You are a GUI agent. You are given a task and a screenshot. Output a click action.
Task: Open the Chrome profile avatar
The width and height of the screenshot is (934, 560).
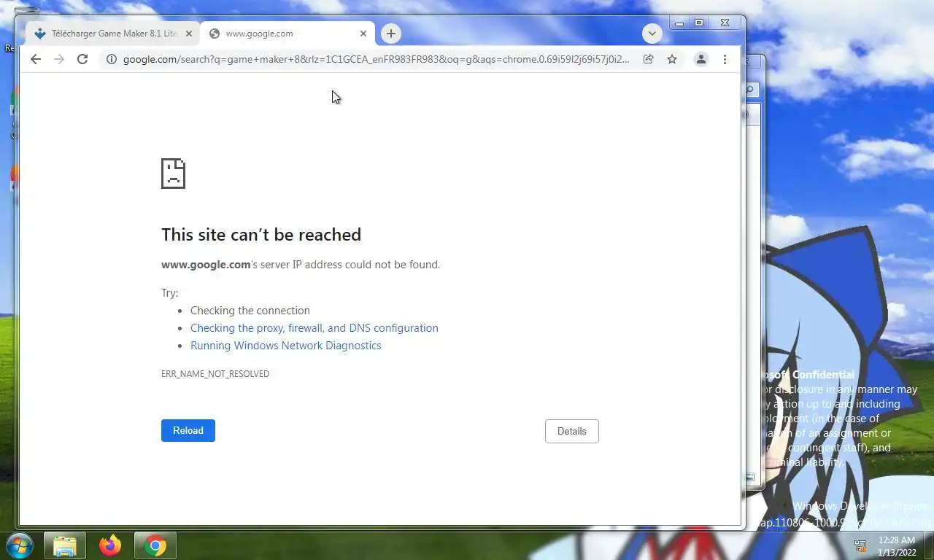(x=701, y=59)
